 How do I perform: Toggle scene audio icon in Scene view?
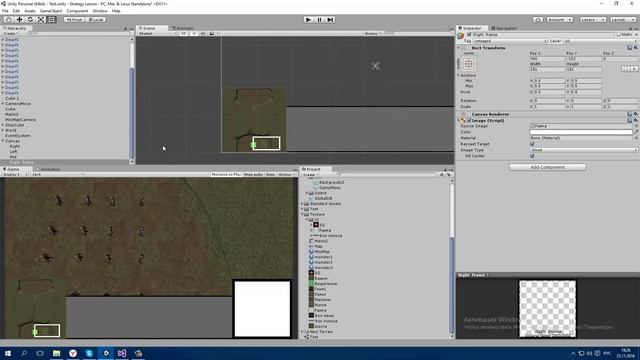pyautogui.click(x=202, y=33)
